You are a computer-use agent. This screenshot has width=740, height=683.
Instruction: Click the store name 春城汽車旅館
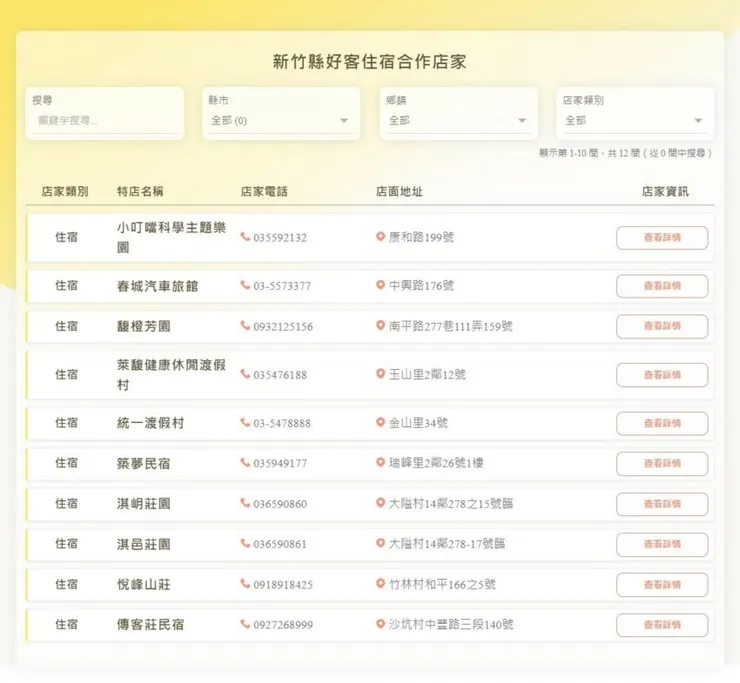tap(157, 286)
